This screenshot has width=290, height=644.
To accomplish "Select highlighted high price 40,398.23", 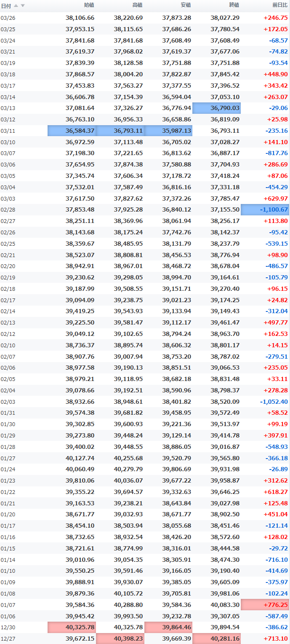I will pyautogui.click(x=120, y=639).
